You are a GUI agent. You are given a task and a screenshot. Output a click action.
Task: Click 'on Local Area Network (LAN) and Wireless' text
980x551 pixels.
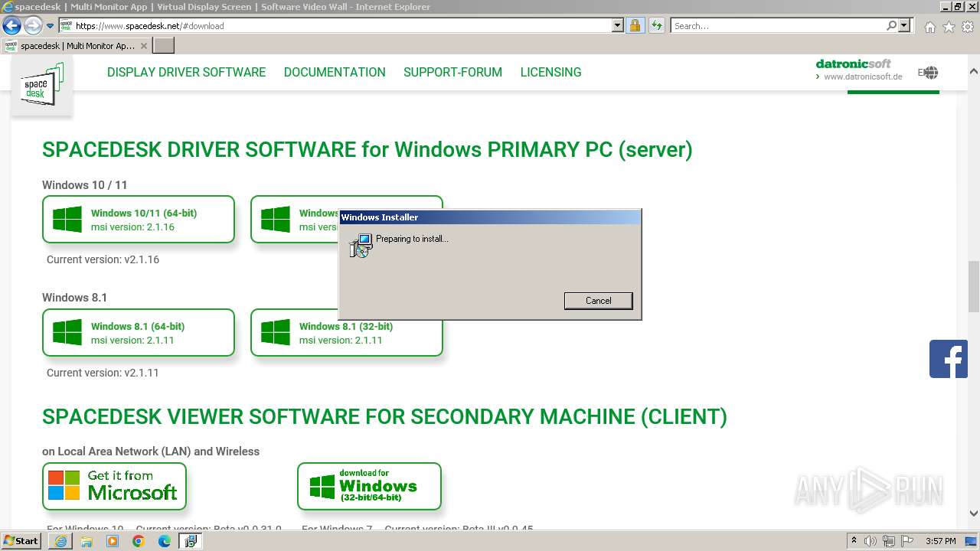pos(151,452)
